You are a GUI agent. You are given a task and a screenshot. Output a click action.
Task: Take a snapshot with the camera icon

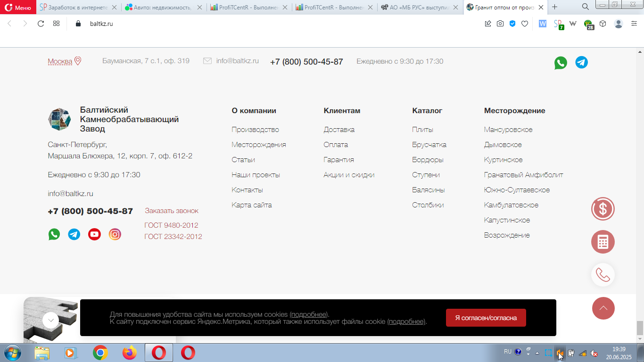click(500, 24)
